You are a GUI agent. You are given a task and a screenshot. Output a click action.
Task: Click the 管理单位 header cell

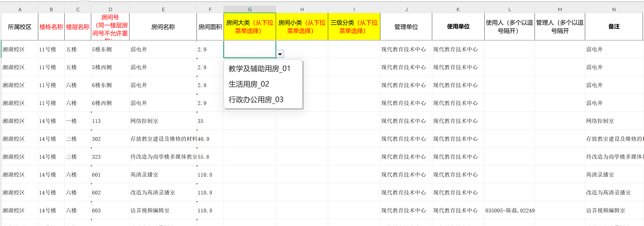tap(406, 27)
